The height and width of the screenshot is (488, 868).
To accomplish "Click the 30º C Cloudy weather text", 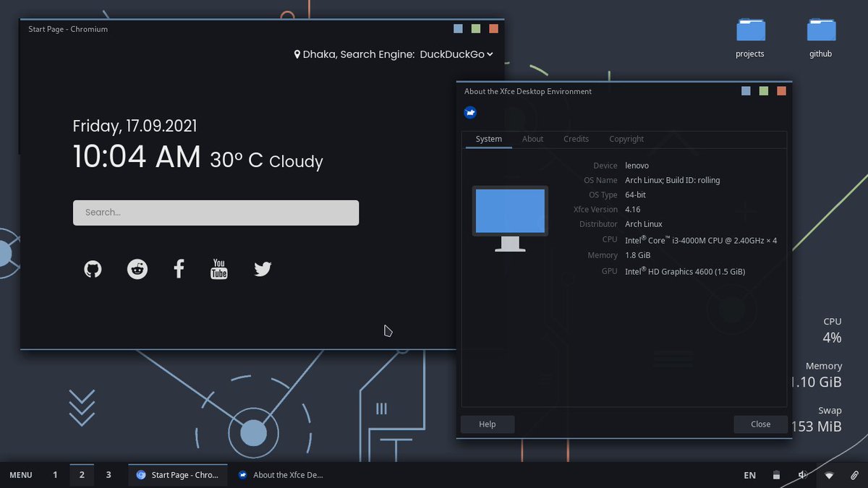I will (266, 160).
